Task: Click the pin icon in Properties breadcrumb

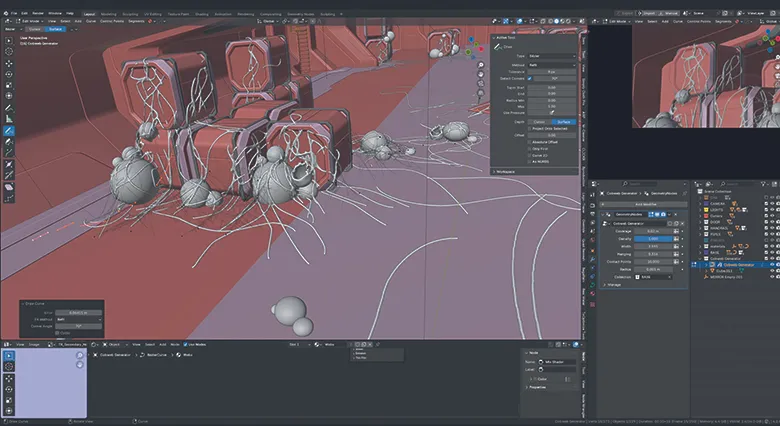Action: pos(684,194)
